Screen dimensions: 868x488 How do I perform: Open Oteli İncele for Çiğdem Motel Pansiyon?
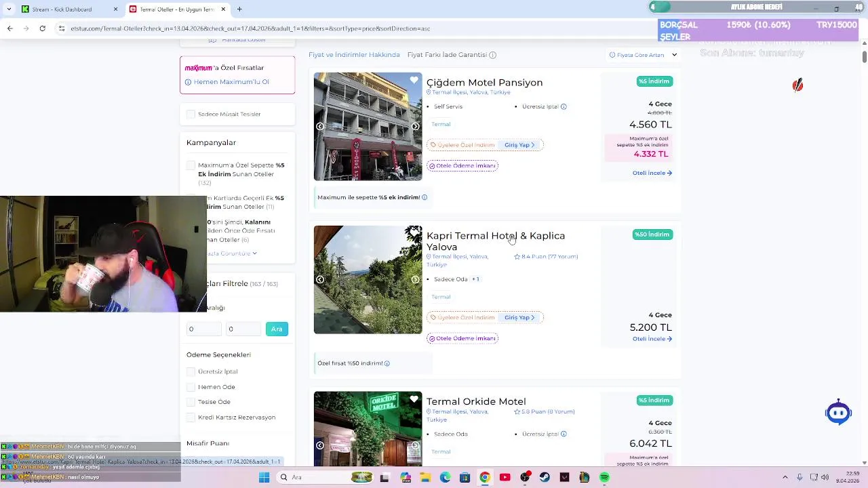[x=652, y=173]
